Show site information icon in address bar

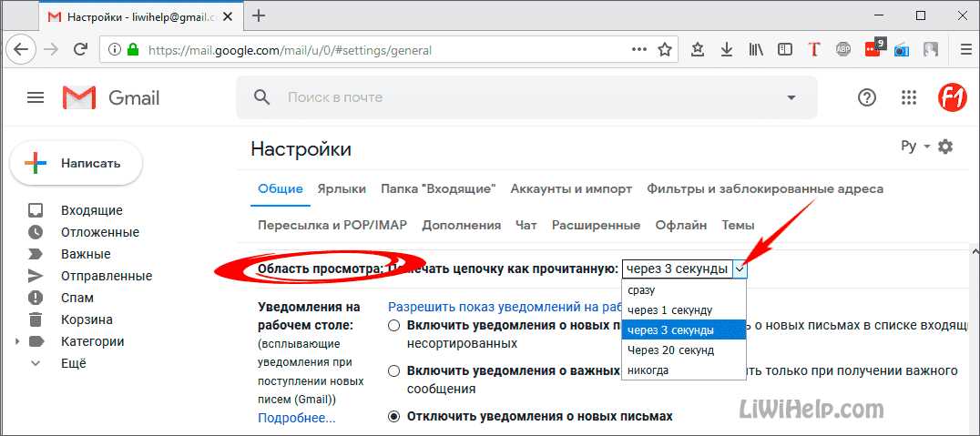coord(115,50)
